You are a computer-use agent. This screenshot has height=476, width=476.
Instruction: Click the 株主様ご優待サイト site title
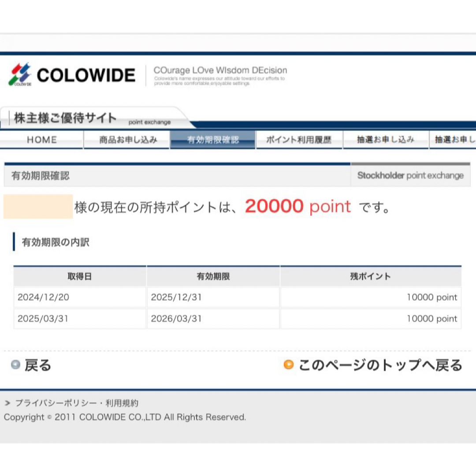point(65,118)
